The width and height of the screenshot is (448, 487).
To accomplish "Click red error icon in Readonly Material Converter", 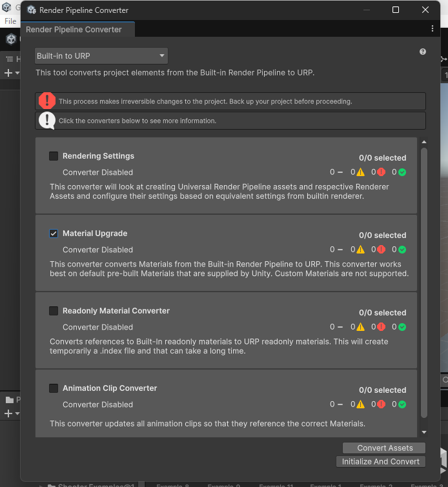I will coord(381,327).
